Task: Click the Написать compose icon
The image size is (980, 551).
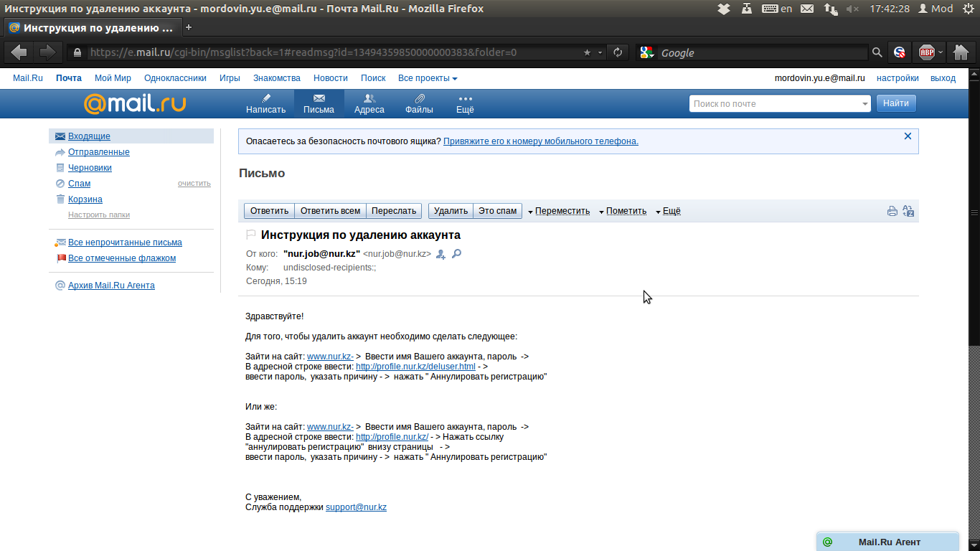Action: (x=265, y=103)
